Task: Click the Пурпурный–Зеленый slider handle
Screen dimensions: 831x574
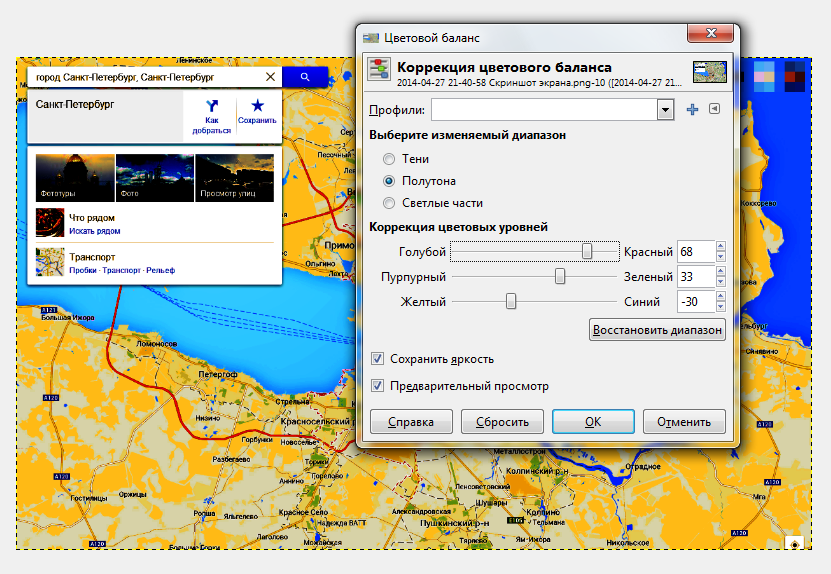Action: [x=560, y=276]
